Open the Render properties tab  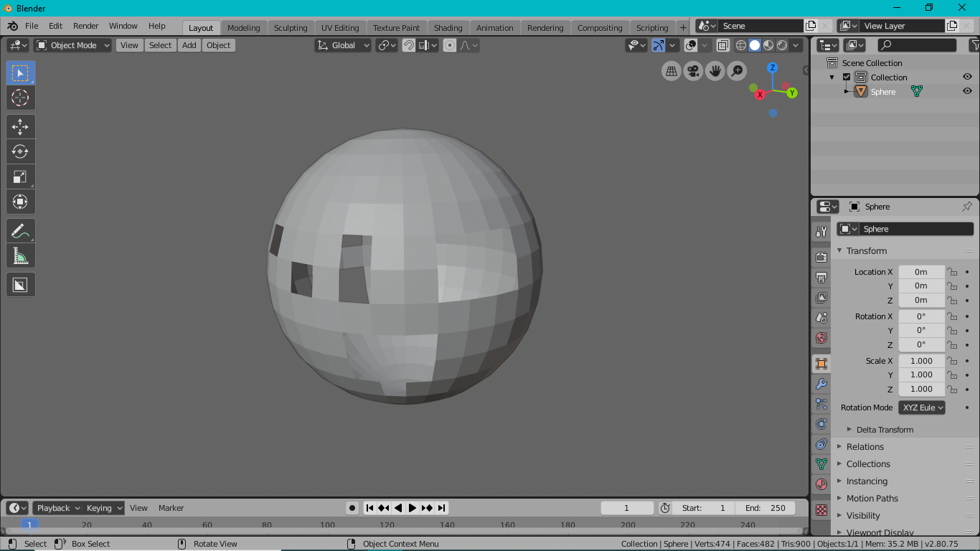point(821,257)
